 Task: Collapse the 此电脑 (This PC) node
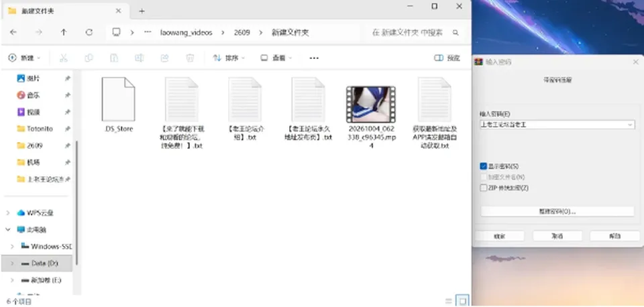8,229
